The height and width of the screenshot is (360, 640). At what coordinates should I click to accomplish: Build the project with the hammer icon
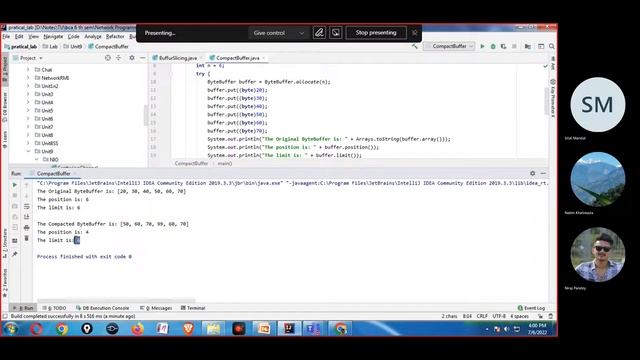coord(415,47)
